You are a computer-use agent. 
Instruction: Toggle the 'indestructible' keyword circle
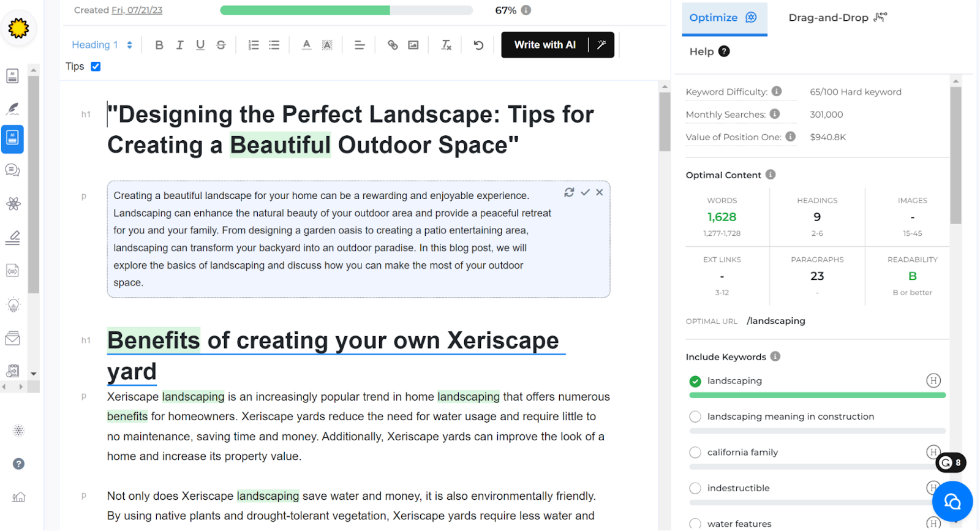click(695, 488)
